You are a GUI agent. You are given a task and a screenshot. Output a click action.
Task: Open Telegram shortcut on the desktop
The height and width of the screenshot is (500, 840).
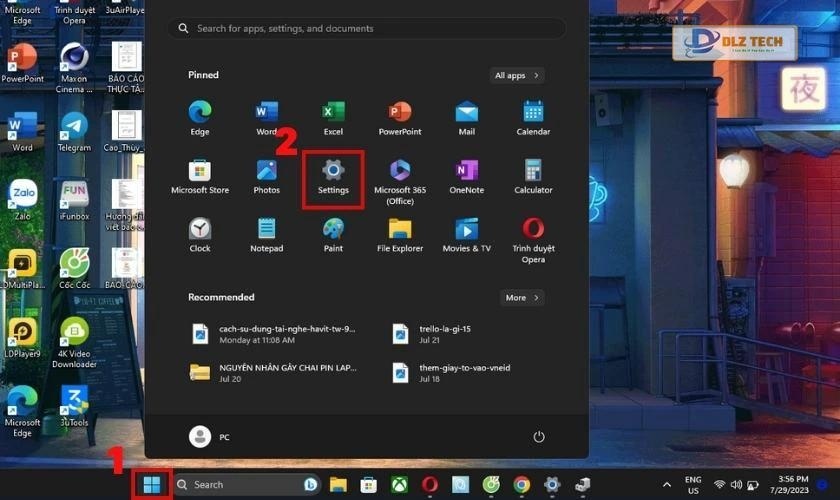click(74, 132)
